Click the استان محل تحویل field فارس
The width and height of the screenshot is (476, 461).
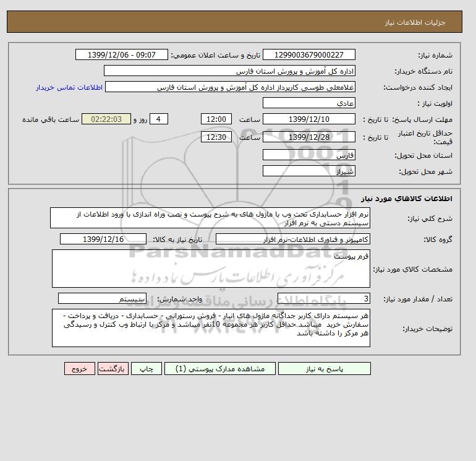point(308,155)
